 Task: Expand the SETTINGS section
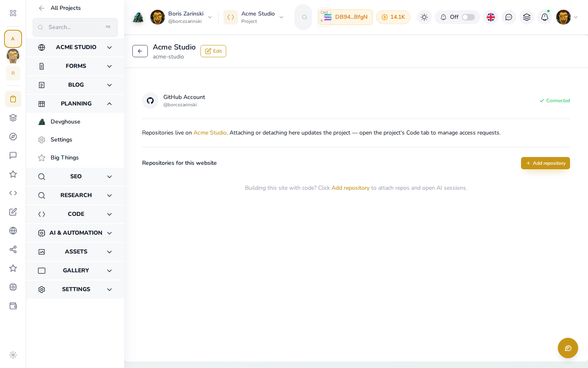pos(75,289)
